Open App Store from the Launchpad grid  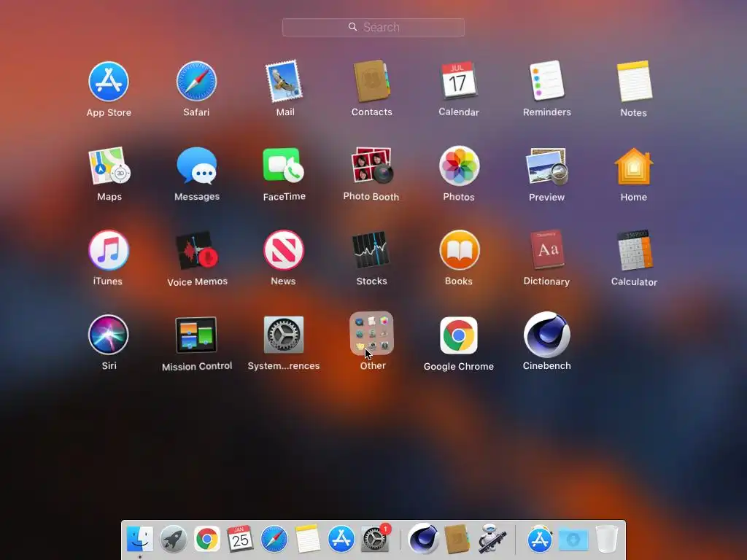tap(109, 82)
